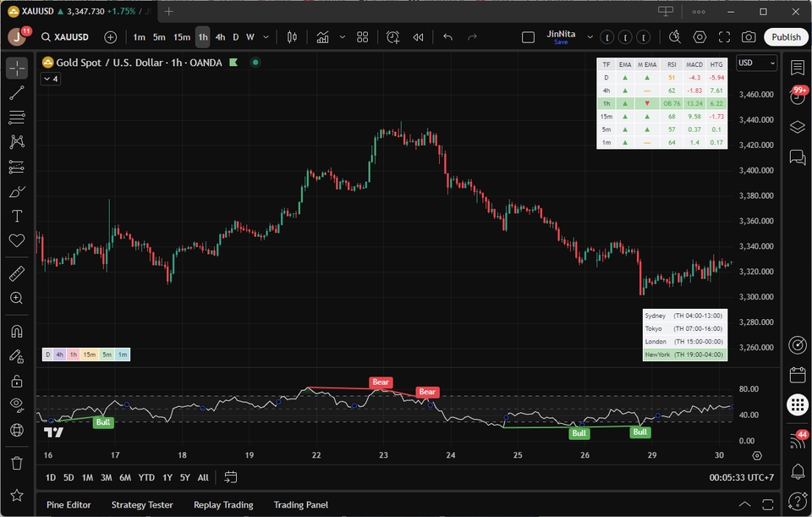Expand the collapsed indicator legend showing 4
Image resolution: width=812 pixels, height=517 pixels.
pos(51,79)
